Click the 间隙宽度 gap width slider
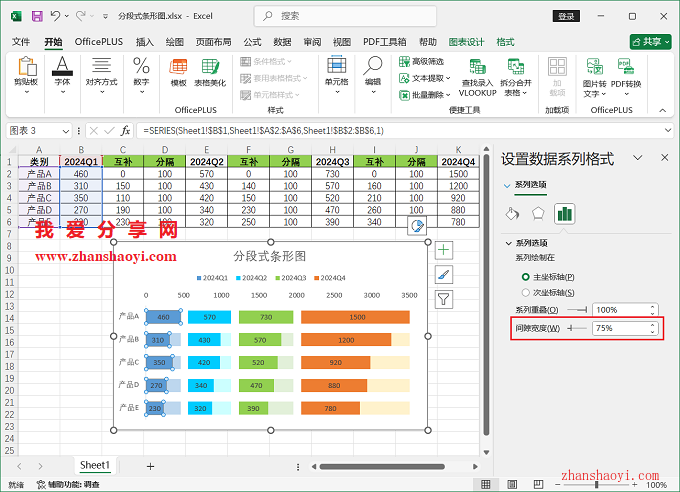The image size is (680, 492). tap(577, 328)
